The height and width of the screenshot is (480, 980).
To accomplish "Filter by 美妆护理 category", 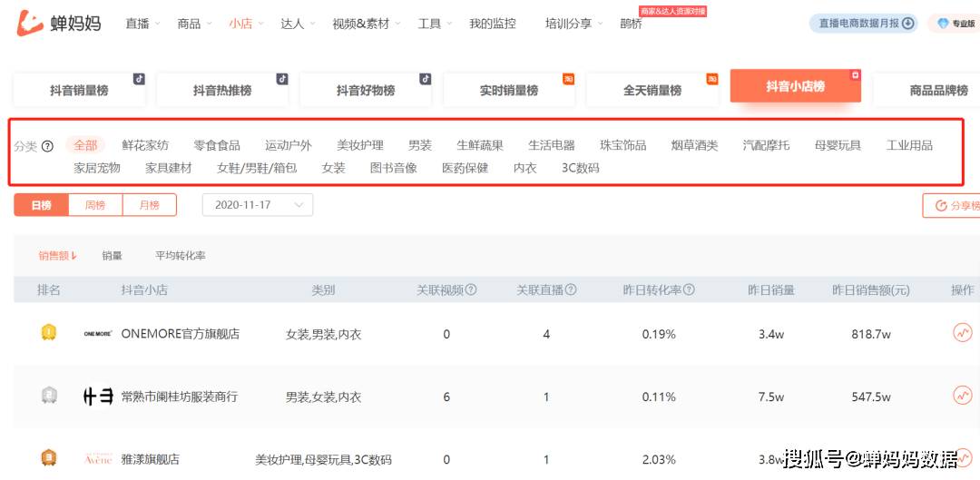I will click(x=360, y=145).
